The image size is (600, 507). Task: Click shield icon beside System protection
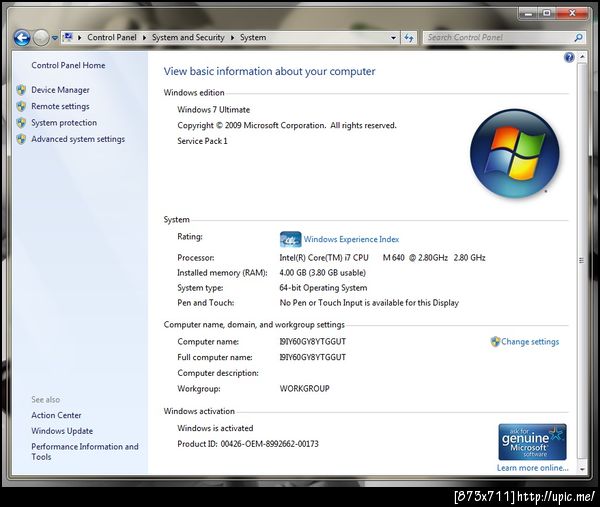[x=21, y=123]
